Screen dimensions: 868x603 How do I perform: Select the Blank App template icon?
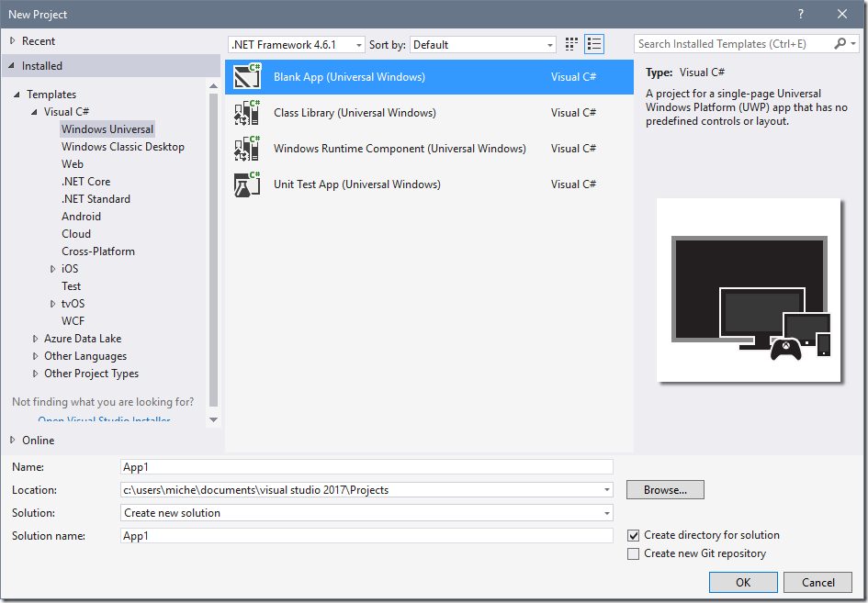click(247, 77)
